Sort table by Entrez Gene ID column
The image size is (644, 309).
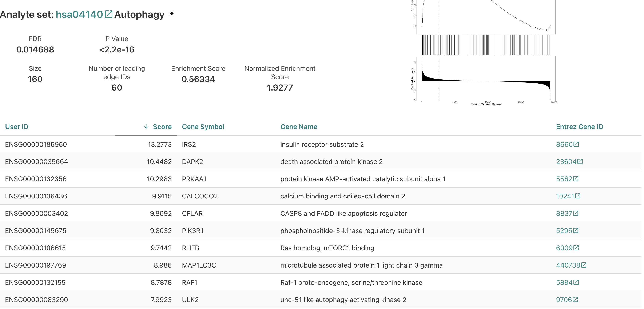[580, 127]
